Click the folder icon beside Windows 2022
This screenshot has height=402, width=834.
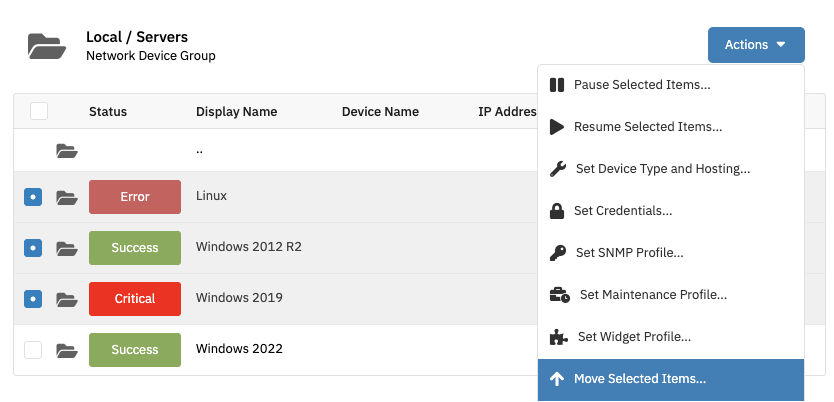pyautogui.click(x=67, y=350)
